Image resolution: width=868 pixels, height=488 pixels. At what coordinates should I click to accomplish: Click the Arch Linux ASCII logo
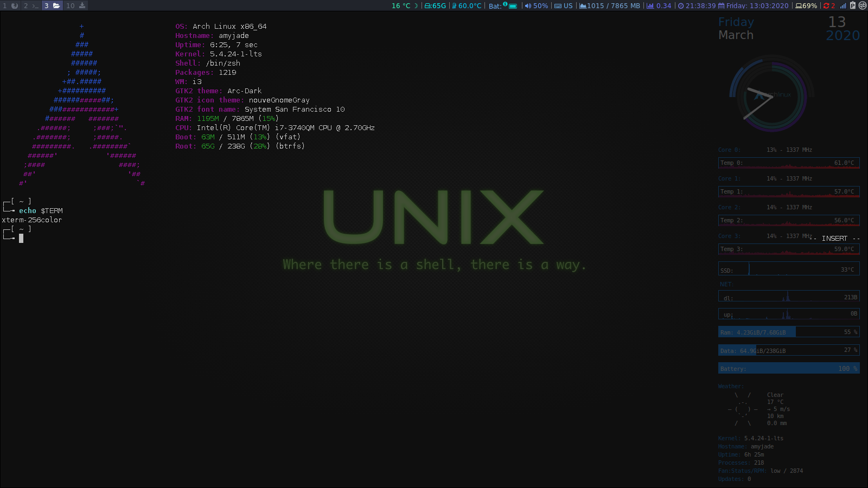82,105
